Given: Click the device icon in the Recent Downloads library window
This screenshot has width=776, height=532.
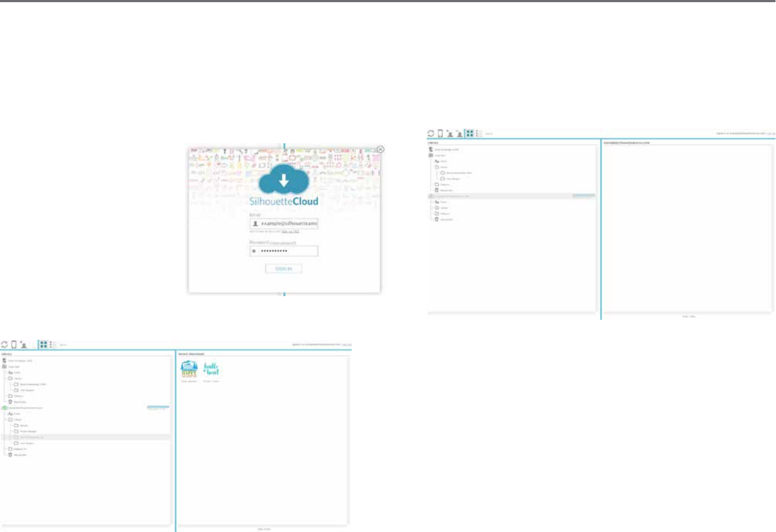Looking at the screenshot, I should point(14,345).
